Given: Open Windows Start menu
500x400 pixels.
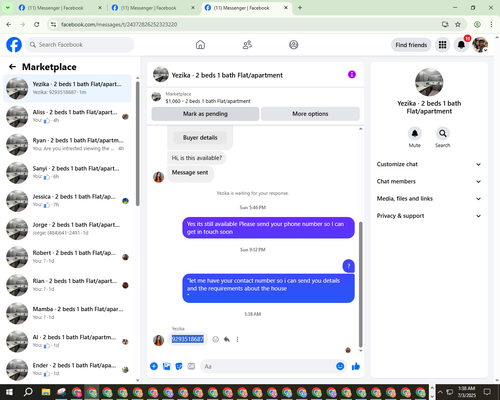Looking at the screenshot, I should pos(9,392).
